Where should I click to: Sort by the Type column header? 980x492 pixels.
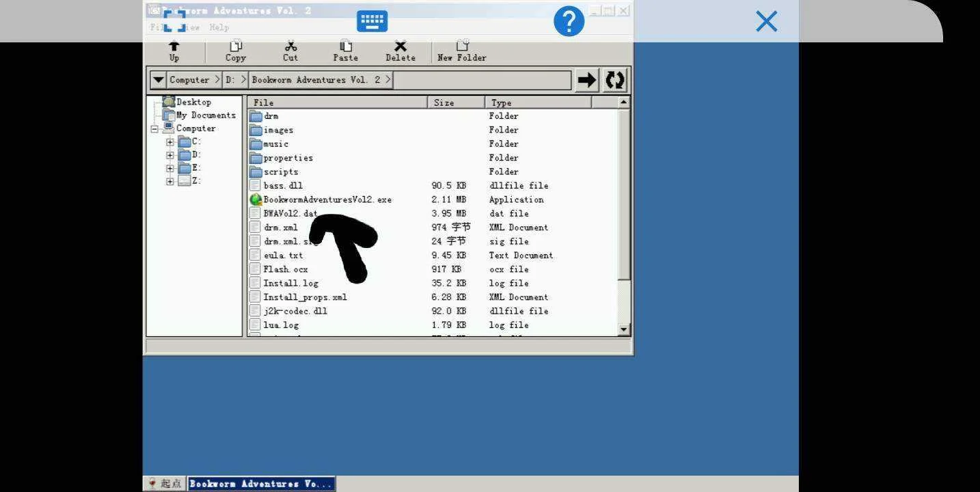(538, 102)
